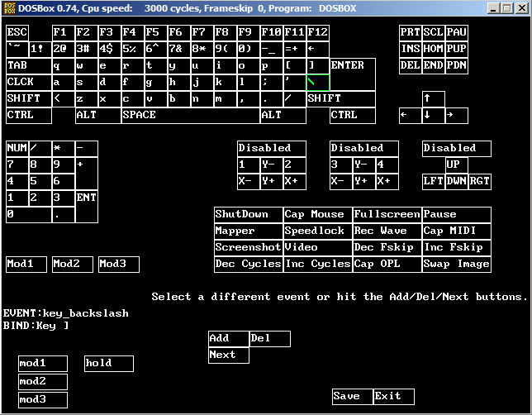Toggle the mod2 modifier checkbox
This screenshot has height=415, width=532.
point(43,382)
